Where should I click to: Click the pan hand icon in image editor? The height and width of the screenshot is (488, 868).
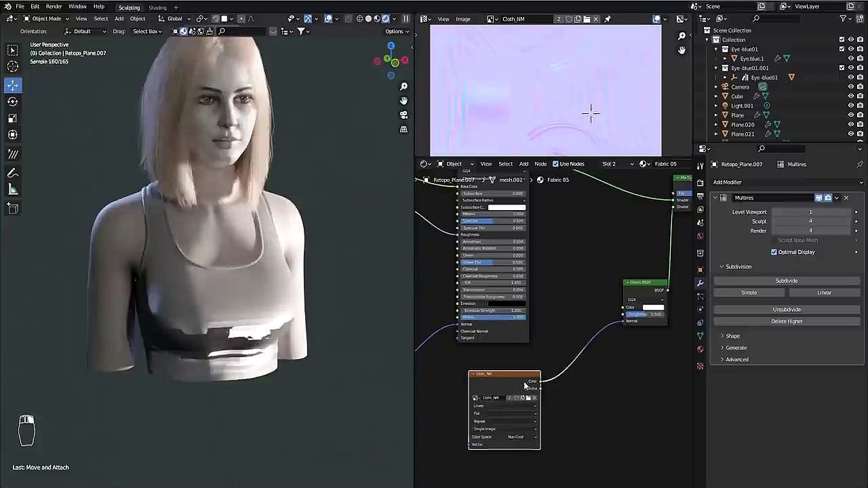coord(682,50)
